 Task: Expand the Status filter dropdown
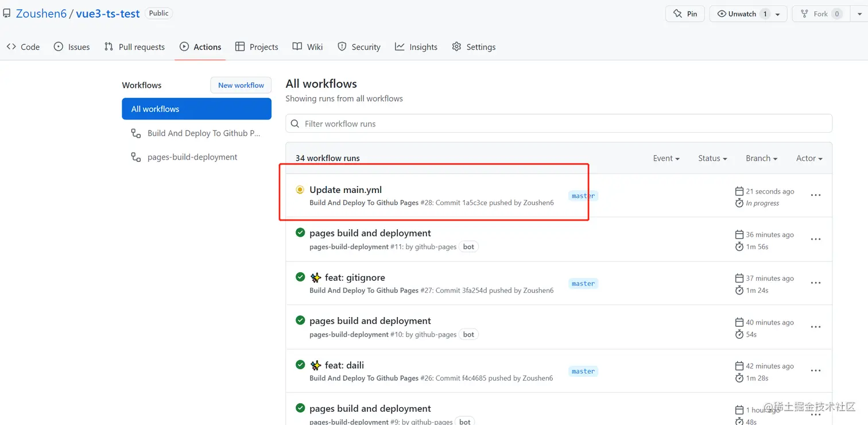pos(712,158)
